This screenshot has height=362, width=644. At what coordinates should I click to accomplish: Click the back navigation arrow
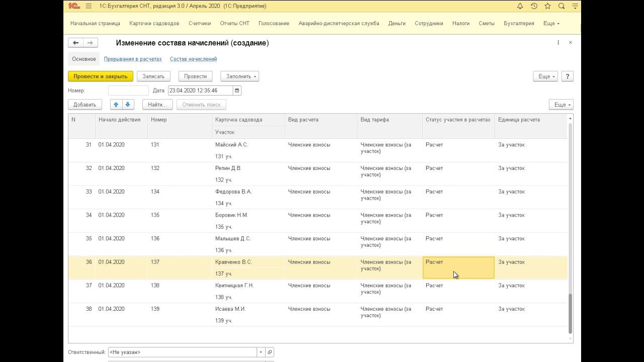tap(75, 43)
